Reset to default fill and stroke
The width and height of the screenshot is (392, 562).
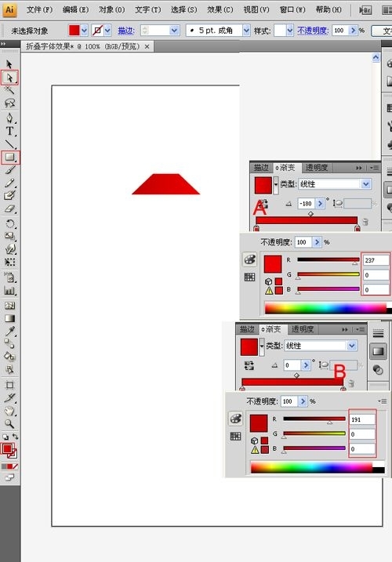click(5, 437)
